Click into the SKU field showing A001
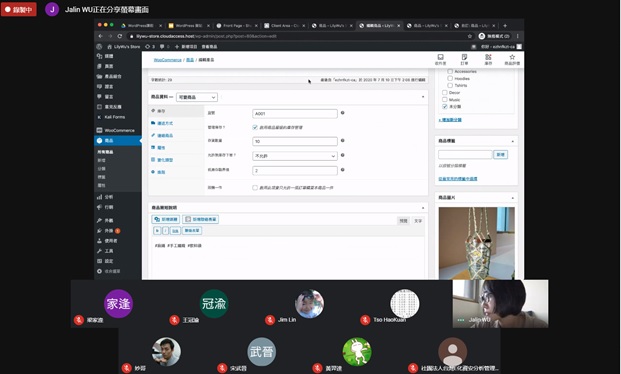Viewport: 621px width, 374px height. [x=295, y=114]
